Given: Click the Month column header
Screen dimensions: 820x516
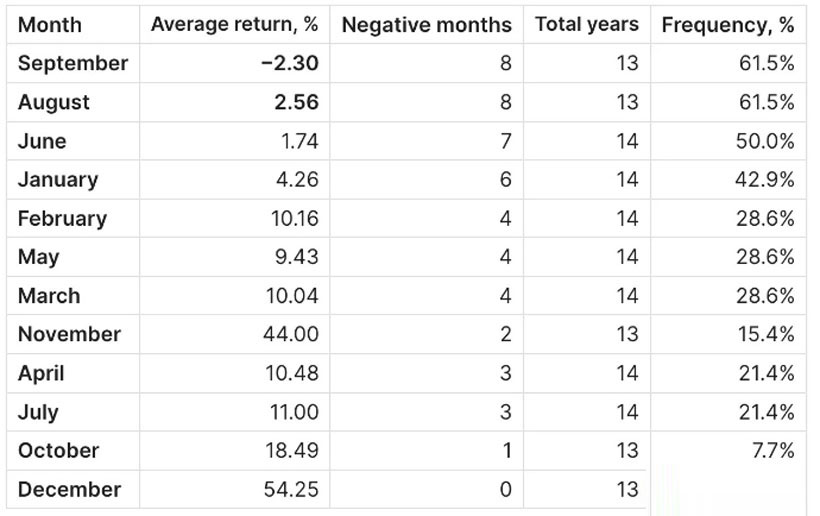Looking at the screenshot, I should [x=50, y=25].
